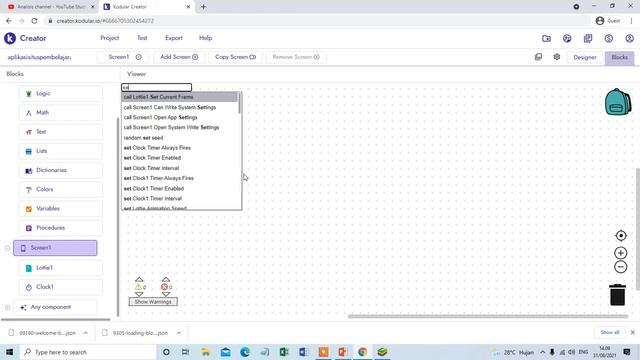Choose 'random set seed' suggestion
This screenshot has width=640, height=360.
[x=180, y=138]
